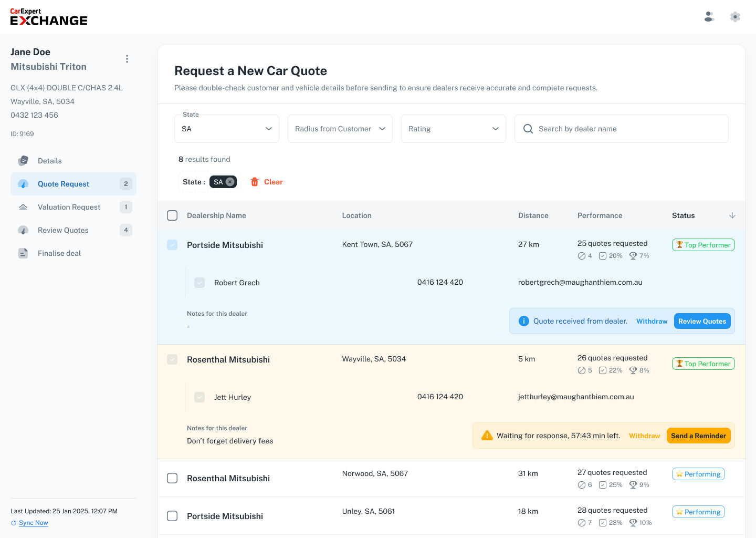Screen dimensions: 756x538
Task: Click the Search by dealer name field
Action: click(622, 129)
